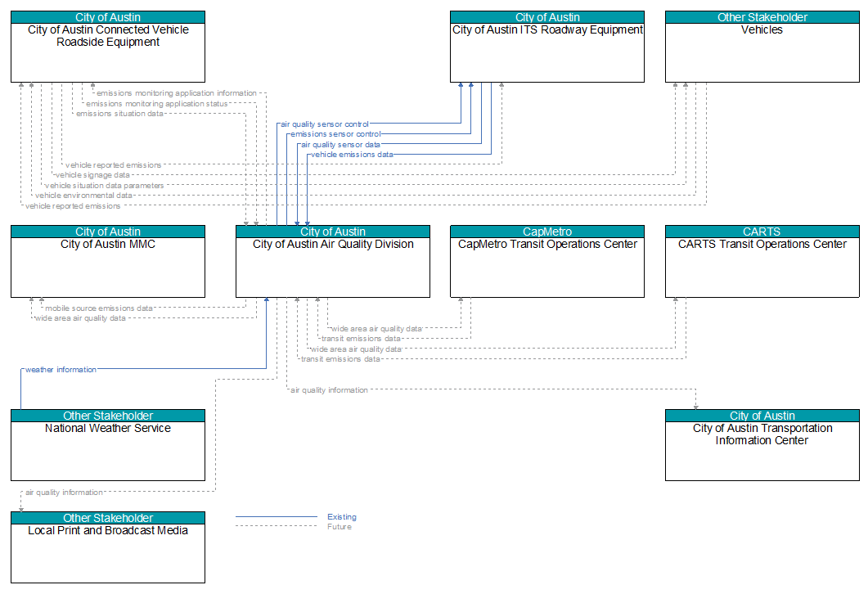The image size is (868, 594).
Task: Click the 'Existing' legend label
Action: click(341, 517)
